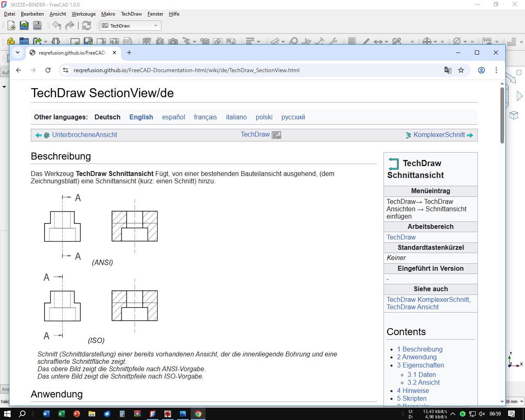Switch page language to español
This screenshot has width=525, height=420.
(173, 117)
